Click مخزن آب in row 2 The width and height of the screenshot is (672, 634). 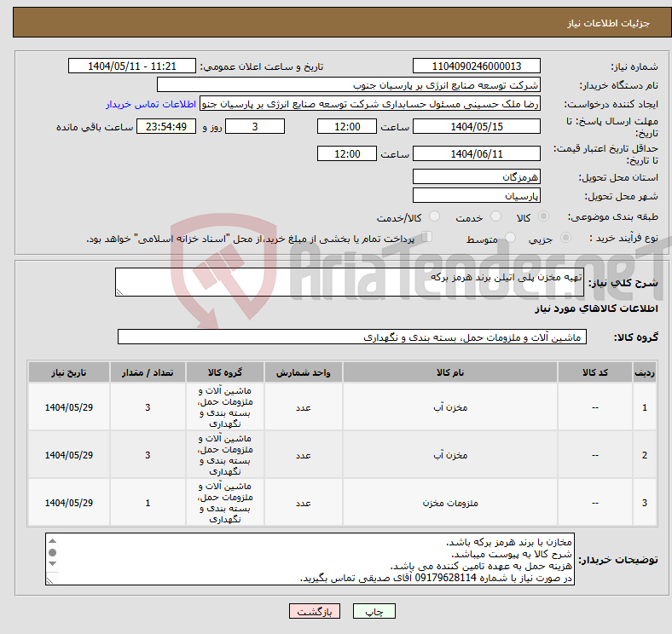coord(450,455)
